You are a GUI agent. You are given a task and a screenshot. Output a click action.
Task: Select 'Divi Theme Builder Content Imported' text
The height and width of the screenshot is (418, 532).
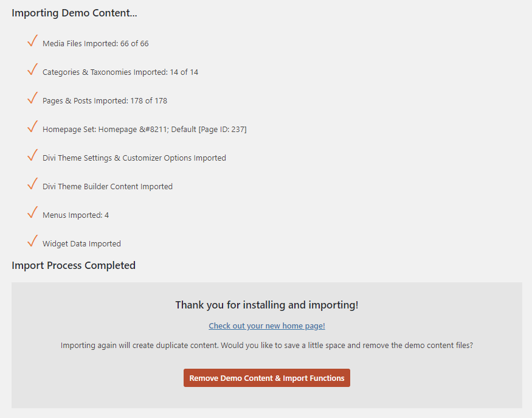click(x=107, y=187)
